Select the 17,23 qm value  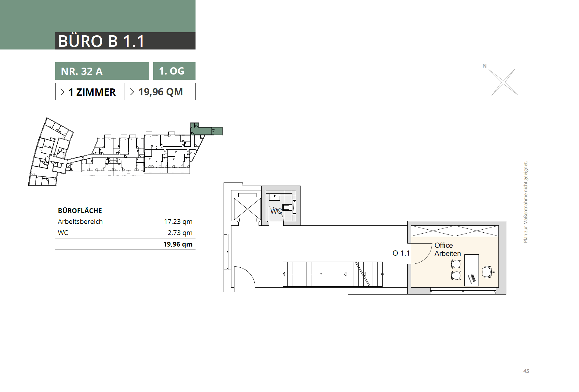point(178,221)
